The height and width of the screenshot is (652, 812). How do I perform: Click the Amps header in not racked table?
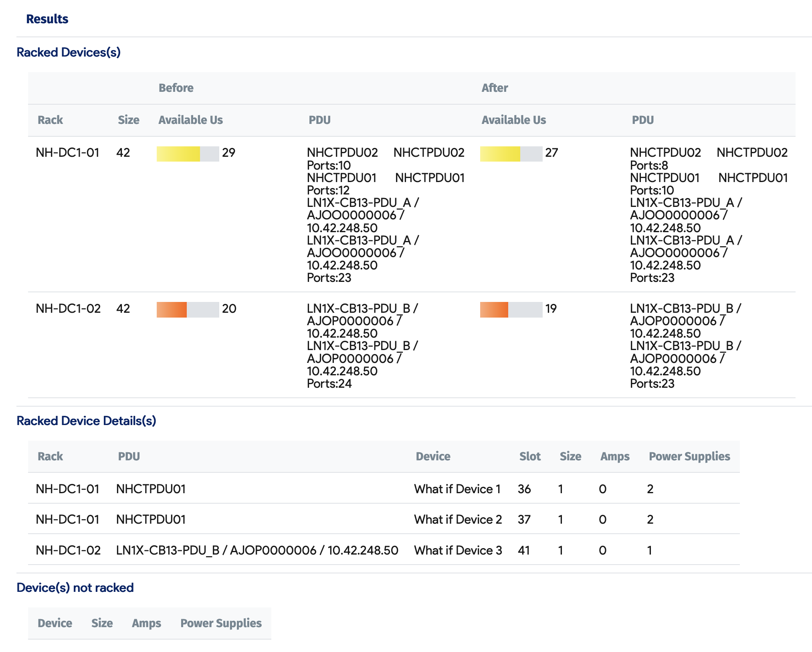pyautogui.click(x=146, y=623)
